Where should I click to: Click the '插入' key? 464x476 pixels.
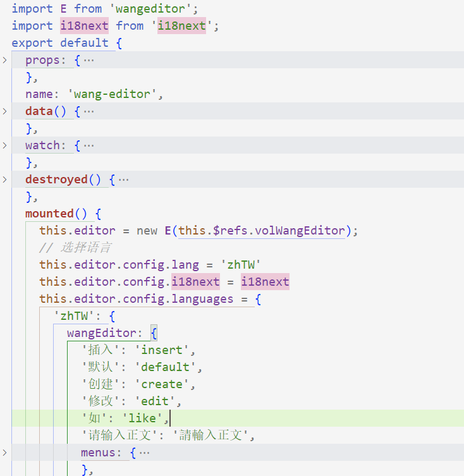pos(101,350)
